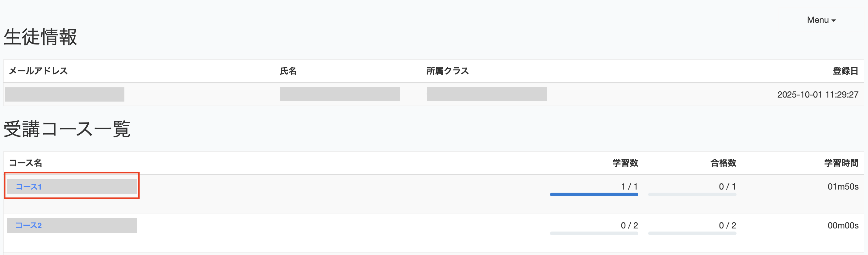
Task: Click the 氏名 column header
Action: coord(288,71)
